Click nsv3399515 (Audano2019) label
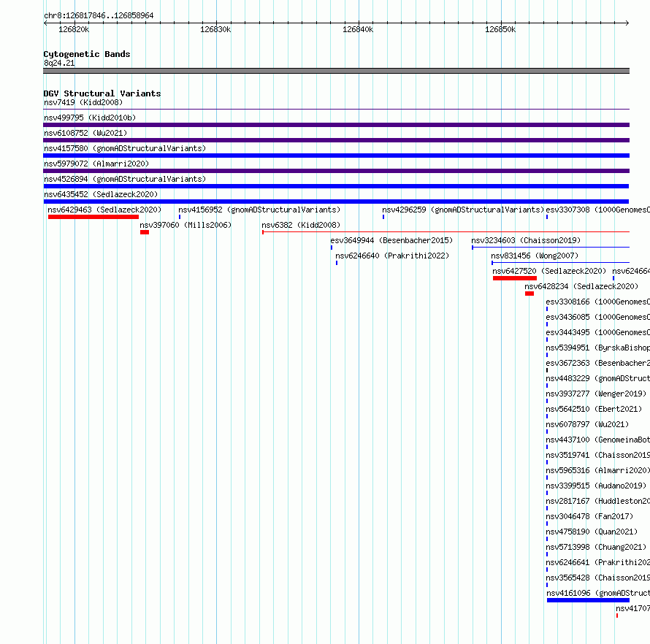This screenshot has width=650, height=644. [x=596, y=486]
